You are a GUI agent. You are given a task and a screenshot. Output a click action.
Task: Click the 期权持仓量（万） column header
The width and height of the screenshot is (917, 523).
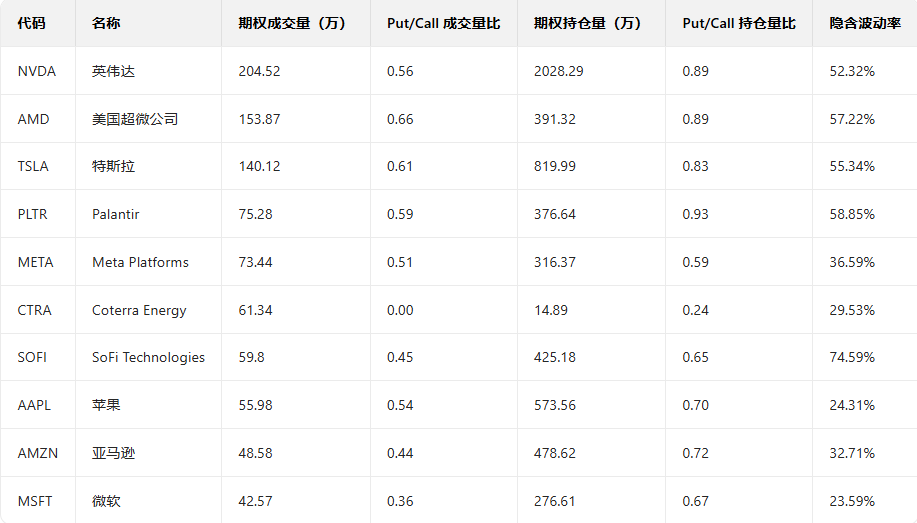(588, 23)
